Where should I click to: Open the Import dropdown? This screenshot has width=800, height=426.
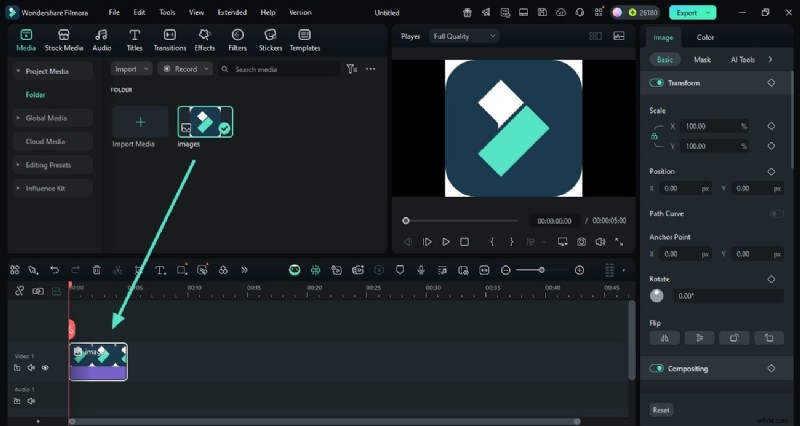tap(132, 69)
